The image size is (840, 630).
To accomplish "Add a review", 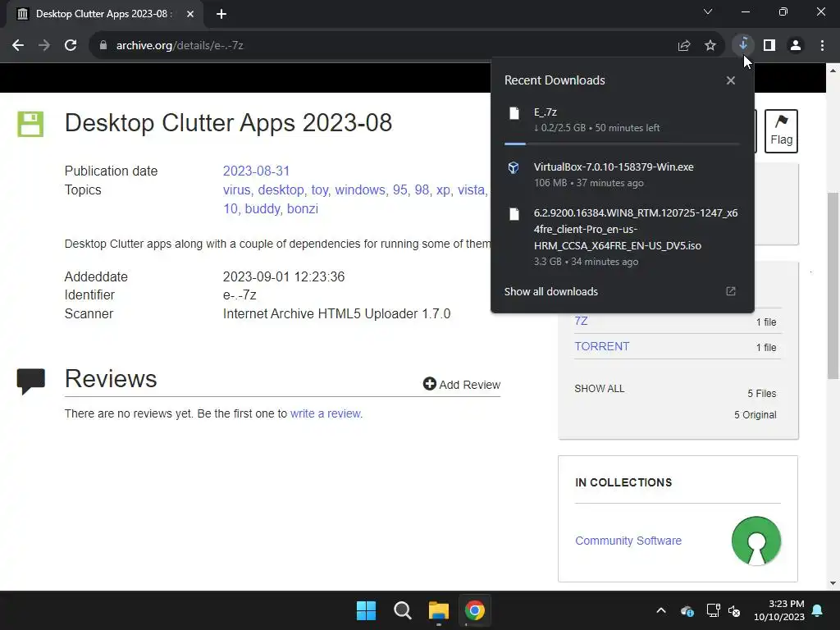I will (x=461, y=385).
